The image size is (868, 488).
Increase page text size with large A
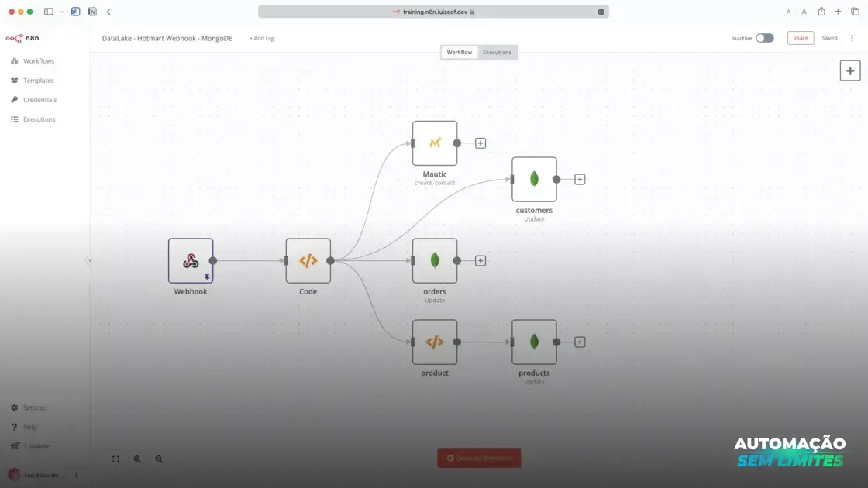(x=804, y=12)
